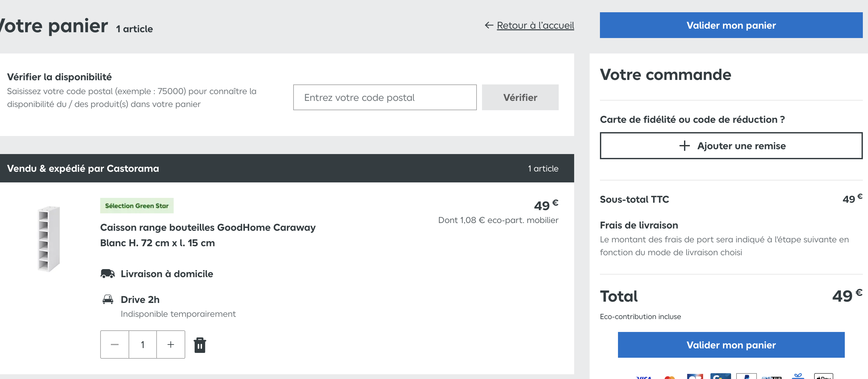This screenshot has width=868, height=379.
Task: Click Eco-contribution incluse text
Action: pyautogui.click(x=640, y=316)
